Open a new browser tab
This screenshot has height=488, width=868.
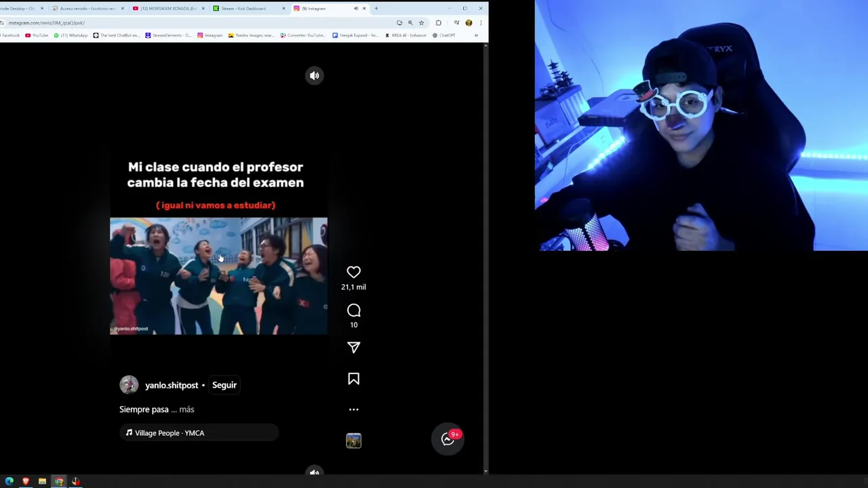click(376, 8)
